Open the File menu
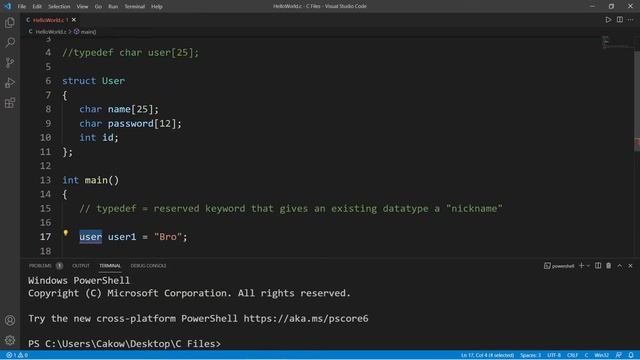The image size is (640, 360). point(22,6)
